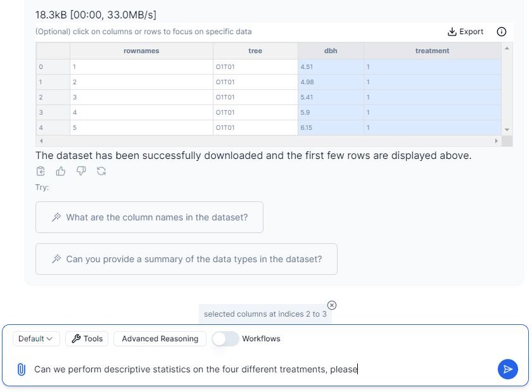Image resolution: width=532 pixels, height=392 pixels.
Task: Open the Default mode dropdown
Action: pos(36,339)
